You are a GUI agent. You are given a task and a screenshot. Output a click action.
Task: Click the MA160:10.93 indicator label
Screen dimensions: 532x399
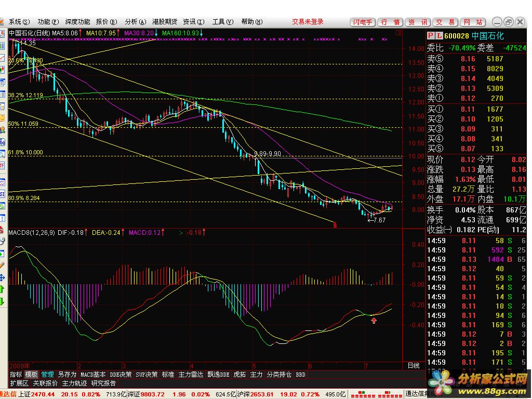180,33
